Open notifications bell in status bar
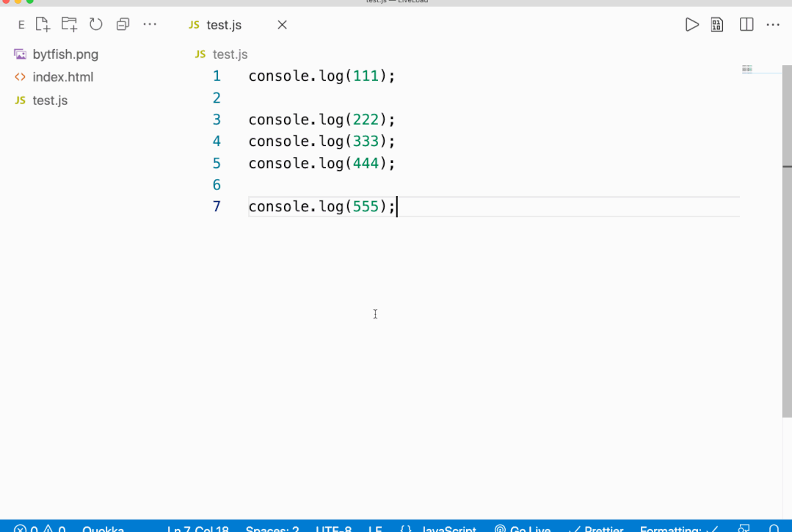792x532 pixels. [x=774, y=528]
